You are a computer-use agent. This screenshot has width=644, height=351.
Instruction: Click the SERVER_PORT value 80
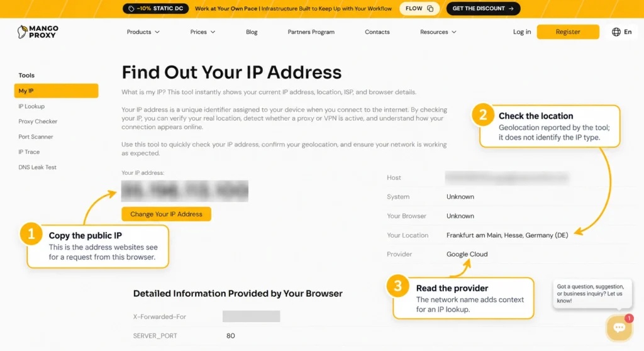tap(230, 336)
